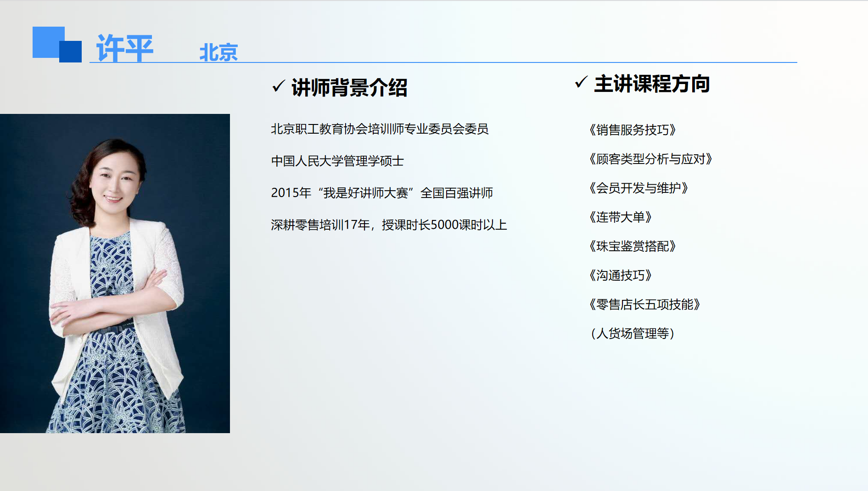Select the course 《沟通技巧》
Viewport: 868px width, 491px height.
(620, 275)
